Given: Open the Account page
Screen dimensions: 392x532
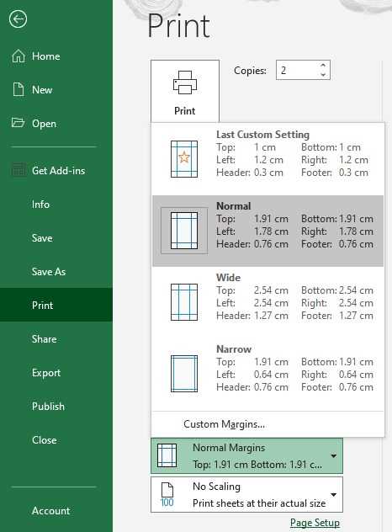Looking at the screenshot, I should [x=50, y=511].
